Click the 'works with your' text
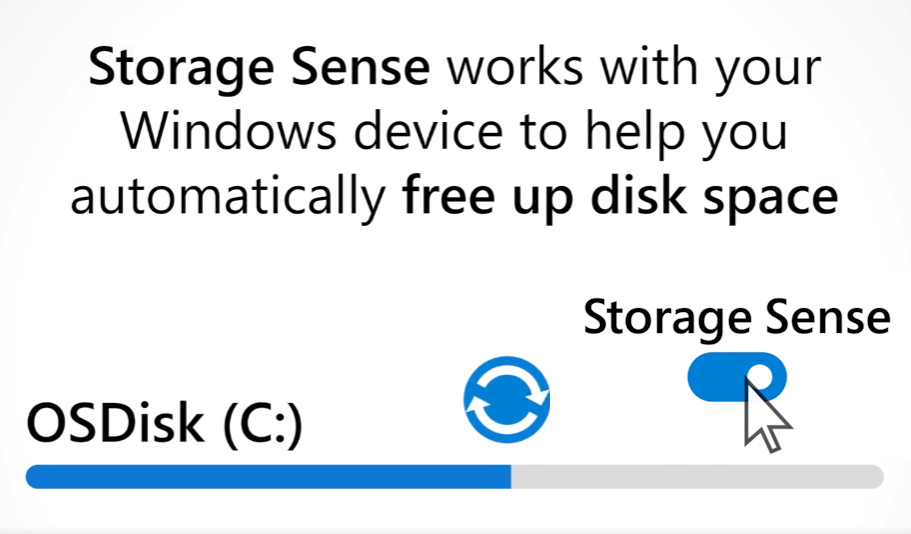911x534 pixels. (633, 68)
